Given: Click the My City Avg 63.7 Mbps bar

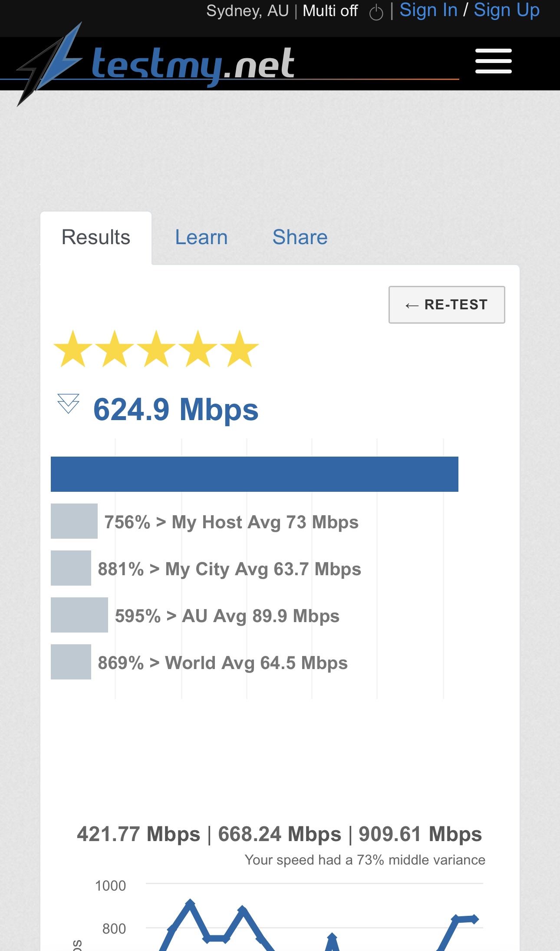Looking at the screenshot, I should click(x=71, y=568).
